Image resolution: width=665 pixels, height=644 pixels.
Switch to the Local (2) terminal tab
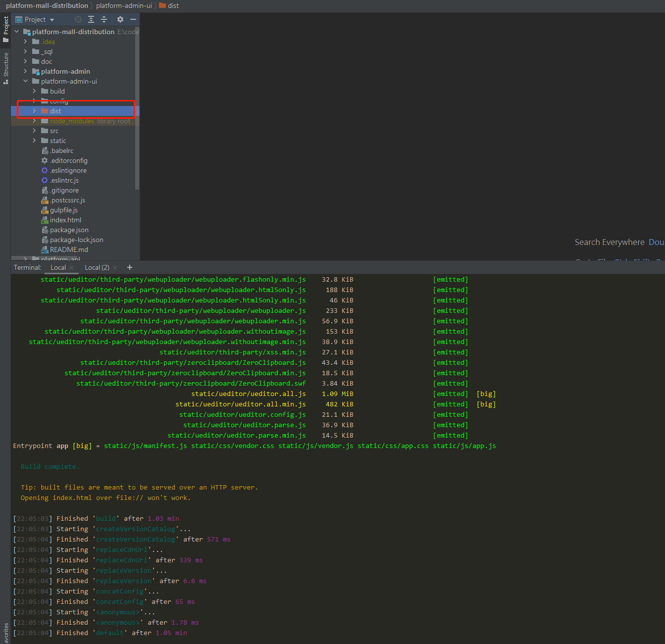click(x=97, y=267)
